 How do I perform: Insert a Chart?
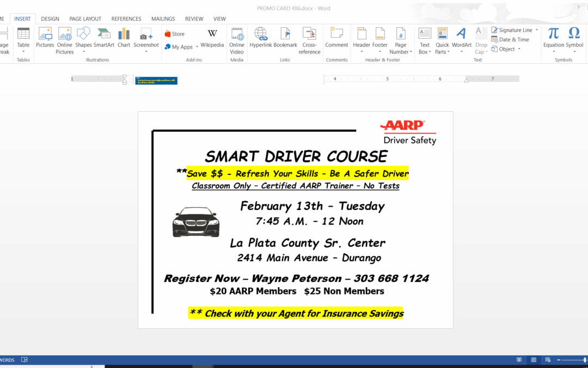pos(124,38)
